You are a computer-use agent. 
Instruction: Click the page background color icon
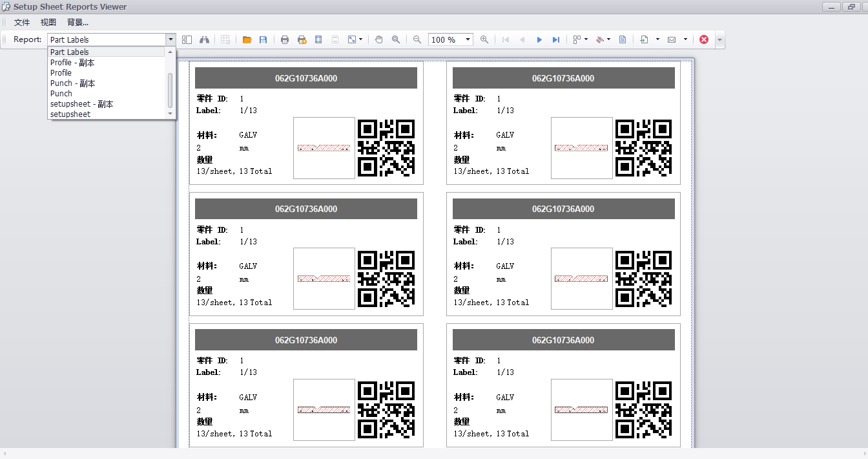click(600, 39)
